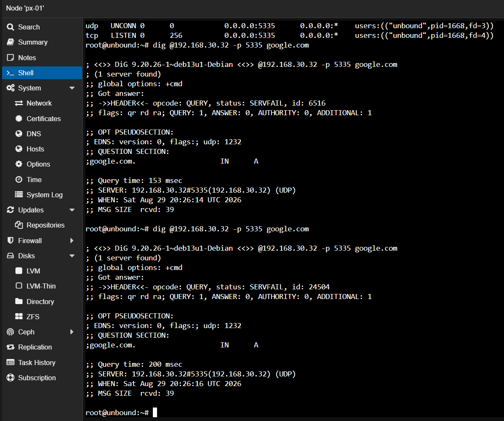View the Task History entry
Screen dimensions: 504x421
(x=42, y=363)
